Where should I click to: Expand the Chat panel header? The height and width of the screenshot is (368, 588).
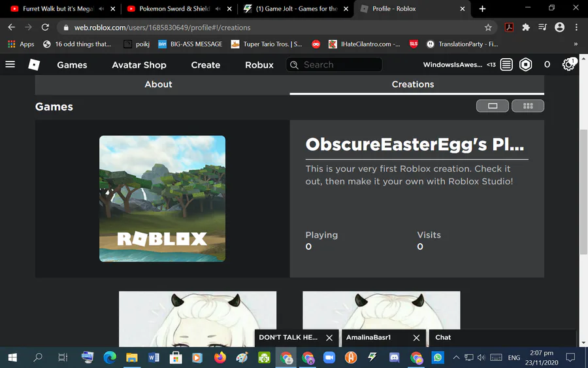point(502,338)
